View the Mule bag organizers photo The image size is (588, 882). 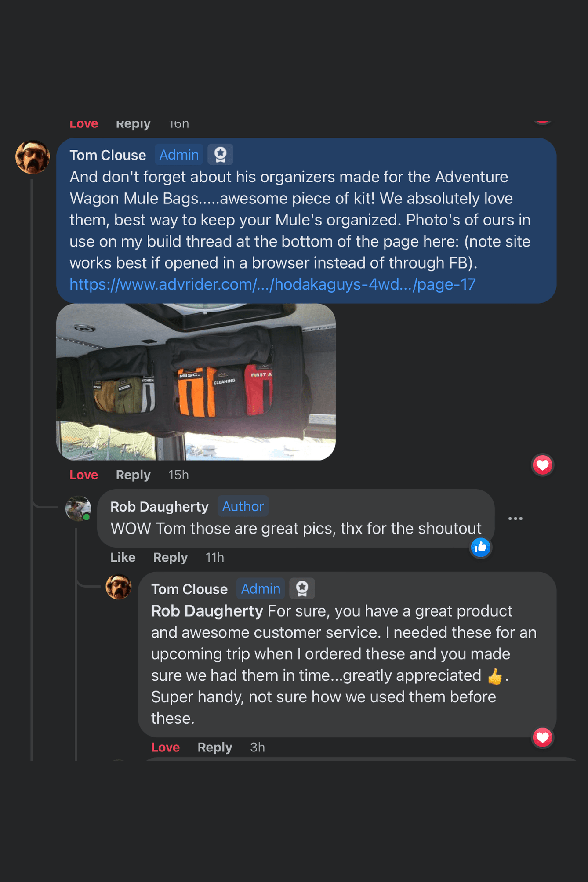tap(196, 381)
